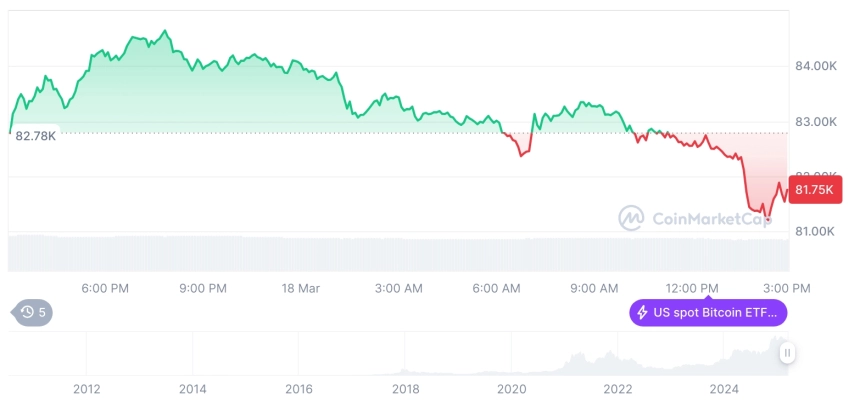Viewport: 860px width, 401px height.
Task: Select the 12:00 PM time axis label
Action: 692,289
